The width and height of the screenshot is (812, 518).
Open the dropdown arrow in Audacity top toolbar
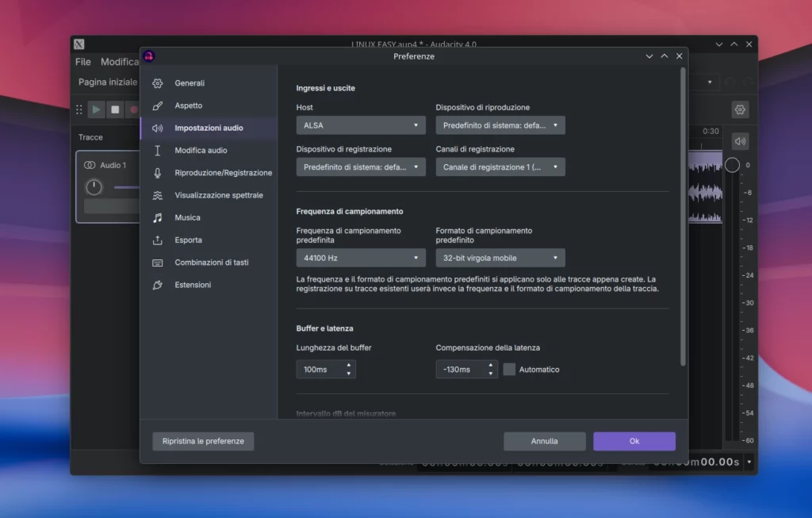[710, 82]
